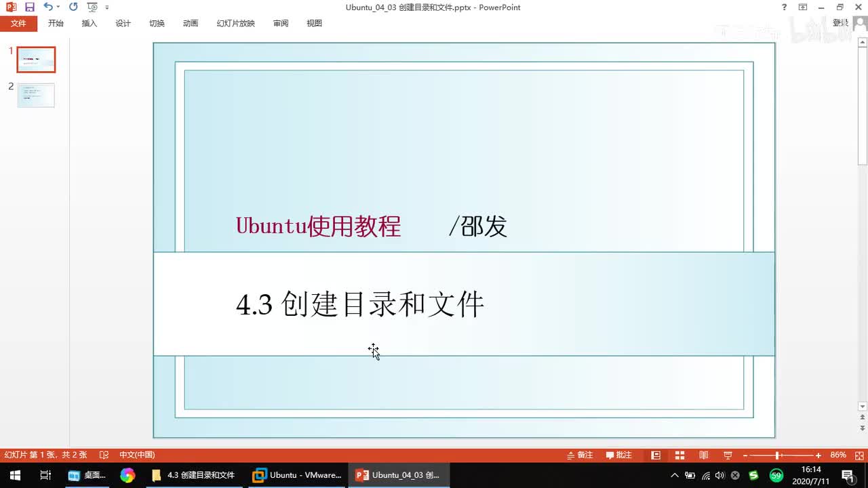Image resolution: width=868 pixels, height=488 pixels.
Task: Go to previous slide double-arrow button
Action: tap(863, 418)
